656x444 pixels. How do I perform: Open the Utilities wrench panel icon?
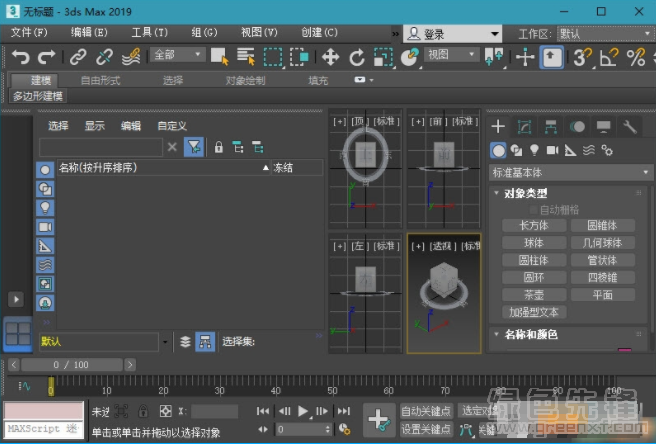(630, 126)
